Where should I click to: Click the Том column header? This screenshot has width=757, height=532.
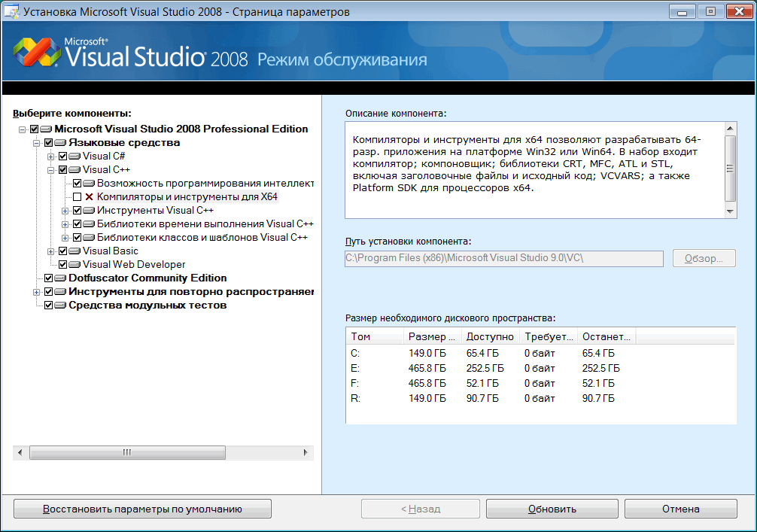coord(375,336)
